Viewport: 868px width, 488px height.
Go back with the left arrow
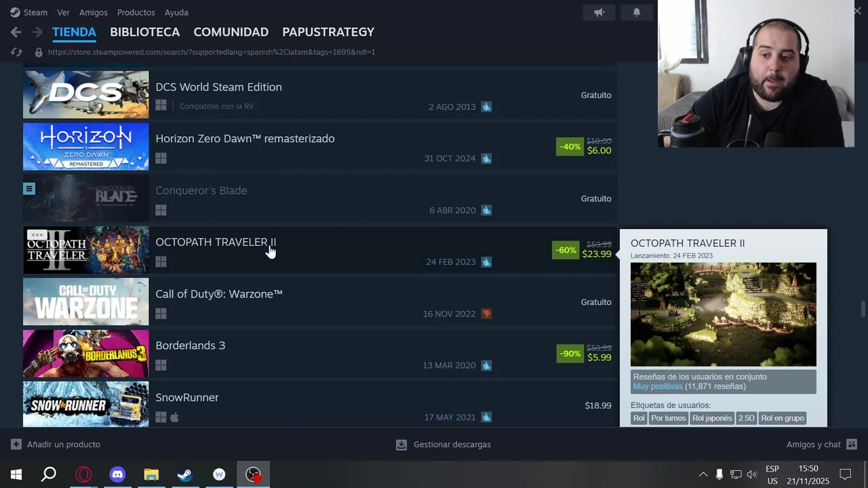tap(16, 32)
